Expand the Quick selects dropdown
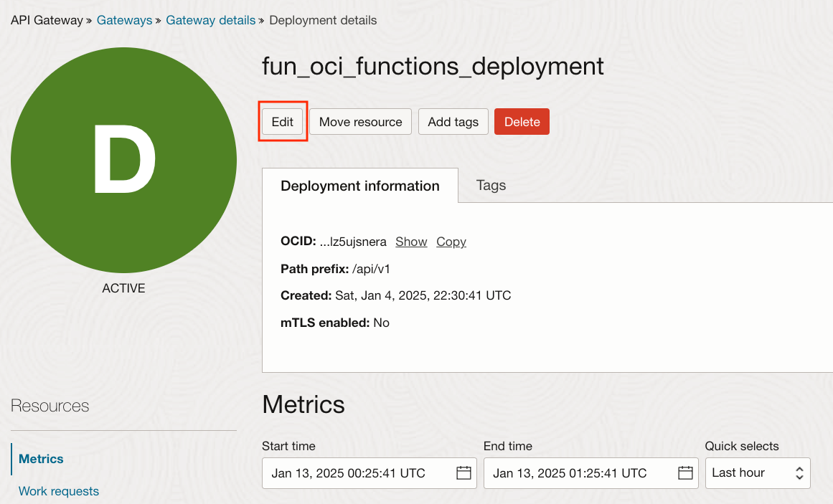The image size is (833, 504). (x=757, y=473)
